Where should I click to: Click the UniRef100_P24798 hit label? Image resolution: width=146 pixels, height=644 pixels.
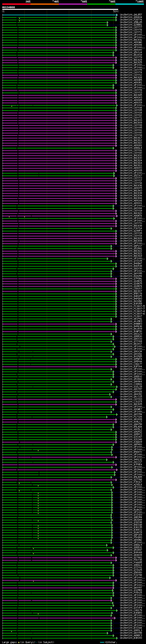click(x=131, y=575)
